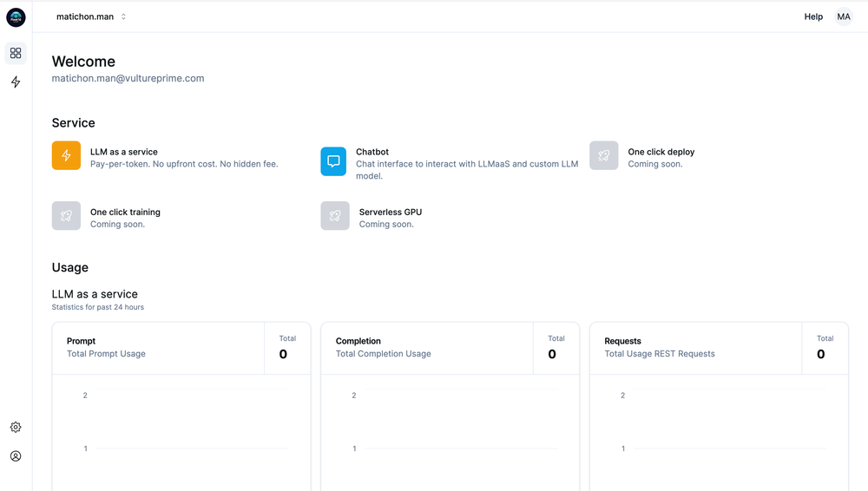Open settings via sidebar gear icon
868x491 pixels.
point(16,427)
